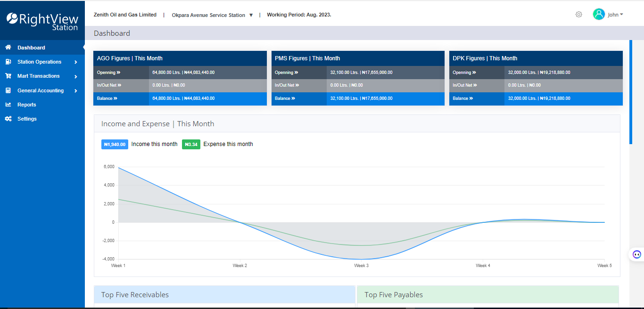Click Week 4 label on chart axis
Image resolution: width=644 pixels, height=309 pixels.
(483, 266)
